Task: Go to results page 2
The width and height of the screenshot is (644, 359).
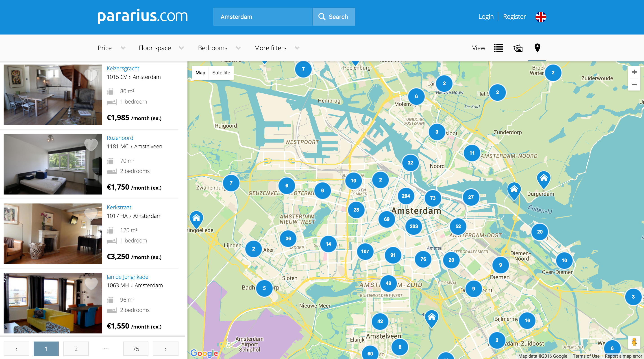Action: (x=76, y=348)
